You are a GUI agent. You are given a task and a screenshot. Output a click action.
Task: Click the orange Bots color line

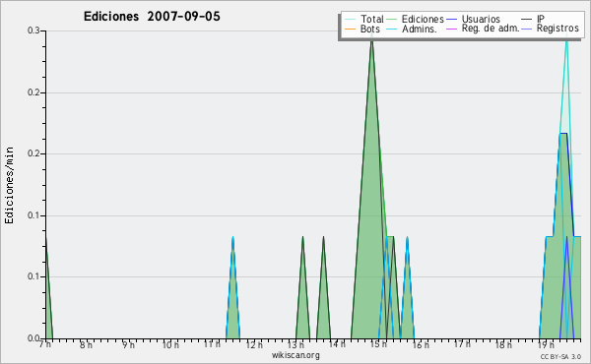(x=350, y=29)
